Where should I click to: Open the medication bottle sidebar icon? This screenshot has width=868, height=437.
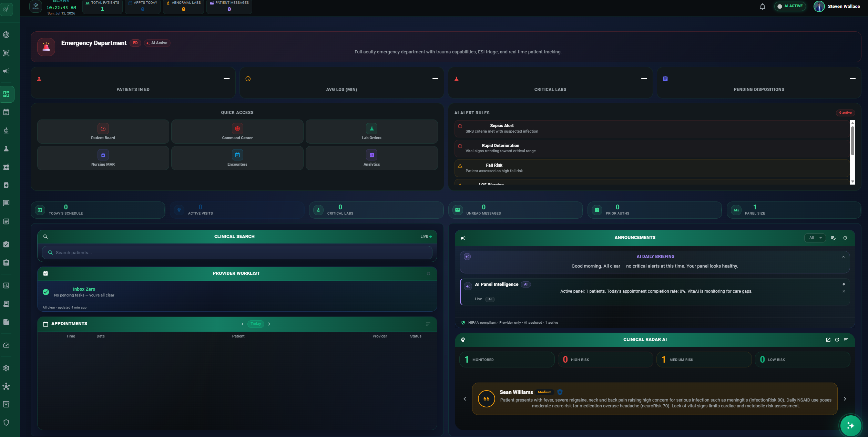(x=6, y=185)
